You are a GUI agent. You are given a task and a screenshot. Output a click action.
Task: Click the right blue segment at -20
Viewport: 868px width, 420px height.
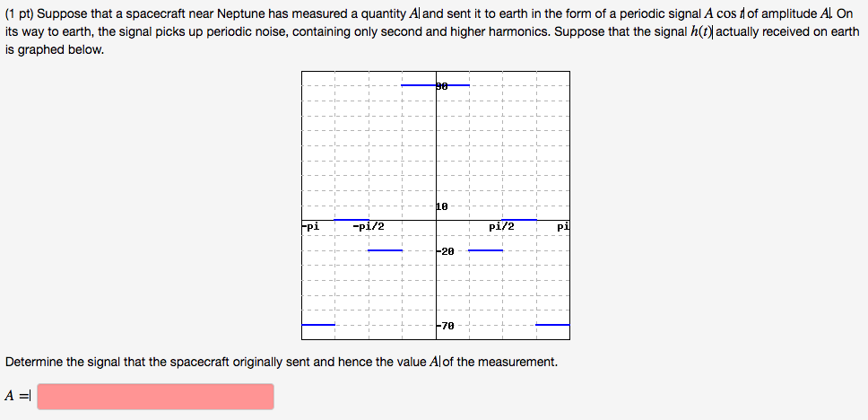486,250
